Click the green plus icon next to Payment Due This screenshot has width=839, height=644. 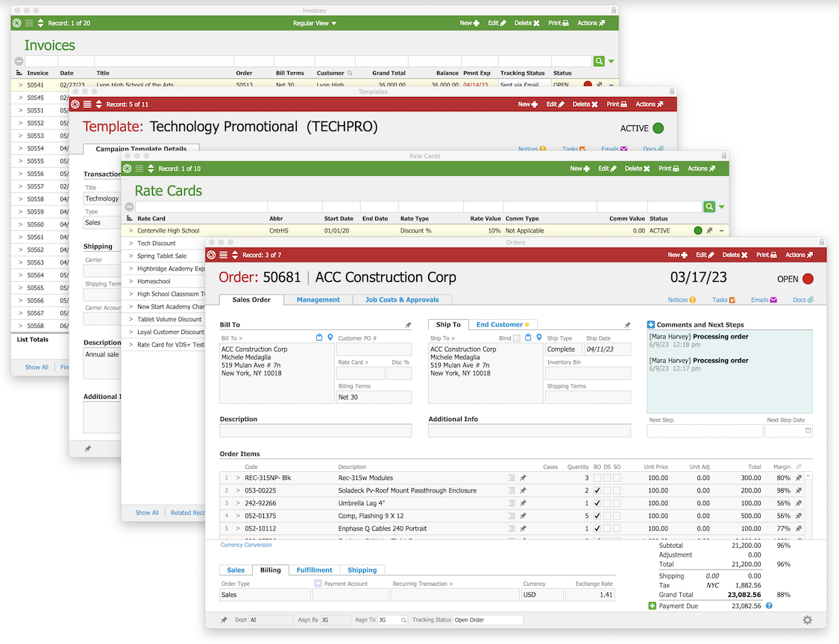coord(653,606)
